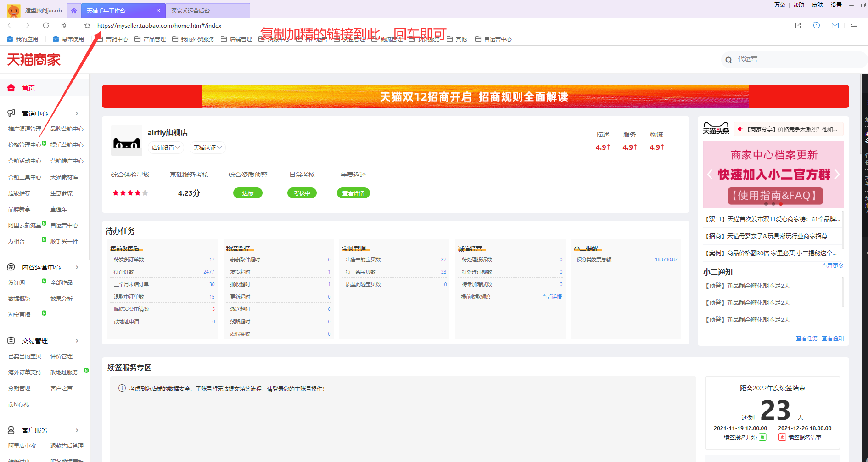Open 【招商】天猫母婴亲子 headline
This screenshot has width=868, height=462.
coord(766,236)
